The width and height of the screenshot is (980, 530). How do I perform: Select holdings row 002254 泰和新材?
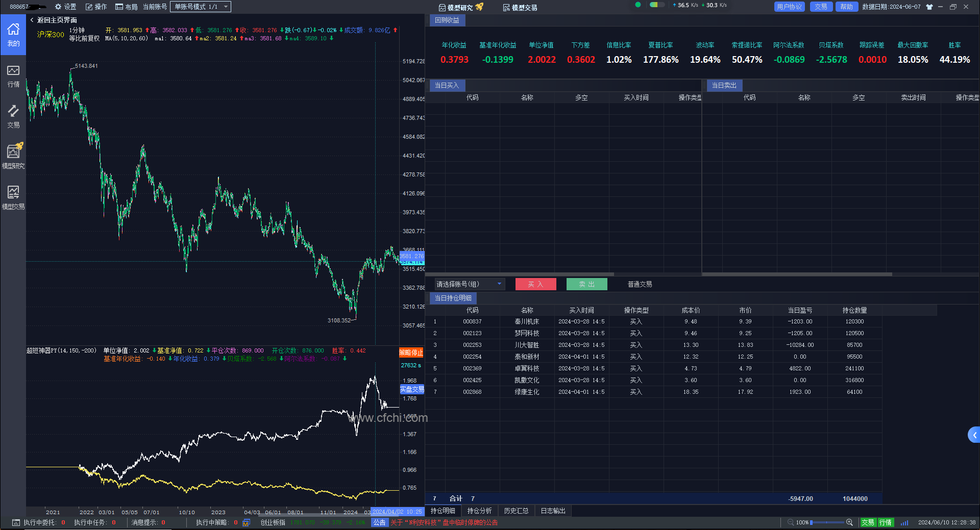pyautogui.click(x=653, y=357)
